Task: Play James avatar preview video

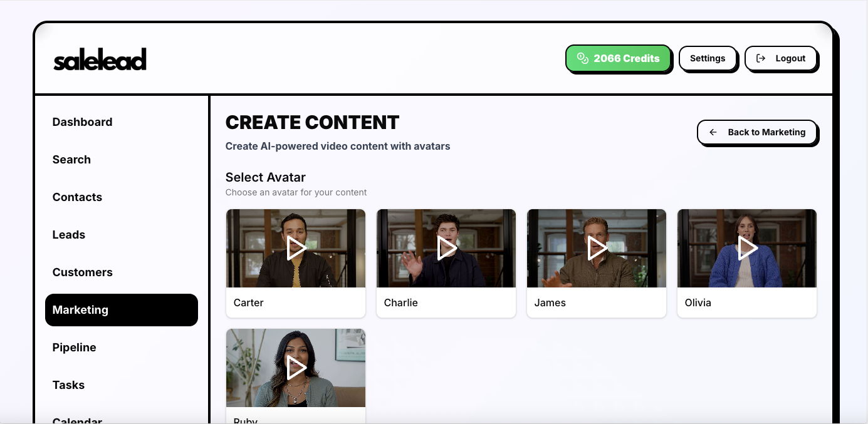Action: (597, 249)
